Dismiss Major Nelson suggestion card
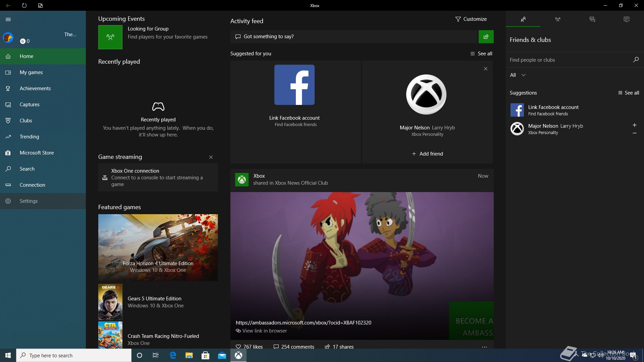Viewport: 644px width, 362px height. [x=486, y=69]
